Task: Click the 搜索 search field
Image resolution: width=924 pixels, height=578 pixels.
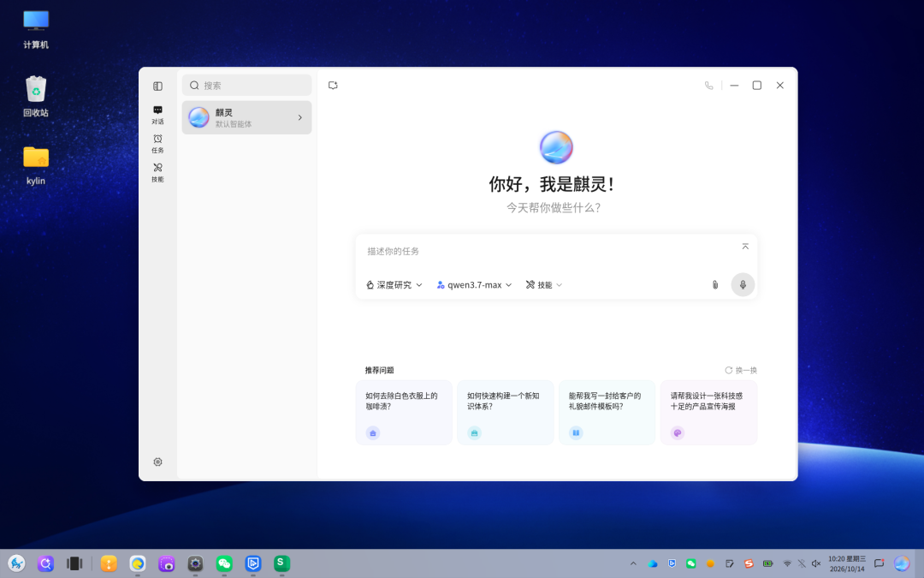Action: coord(246,86)
